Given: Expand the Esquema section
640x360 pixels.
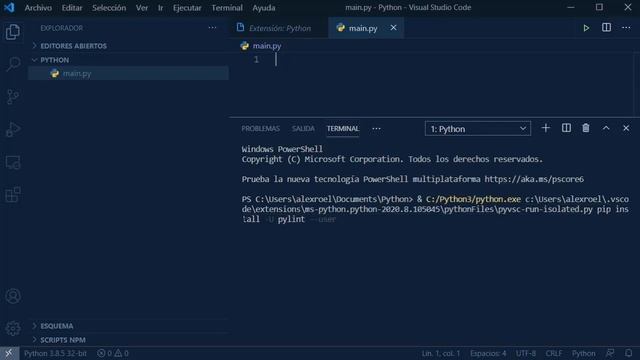Looking at the screenshot, I should [129, 326].
